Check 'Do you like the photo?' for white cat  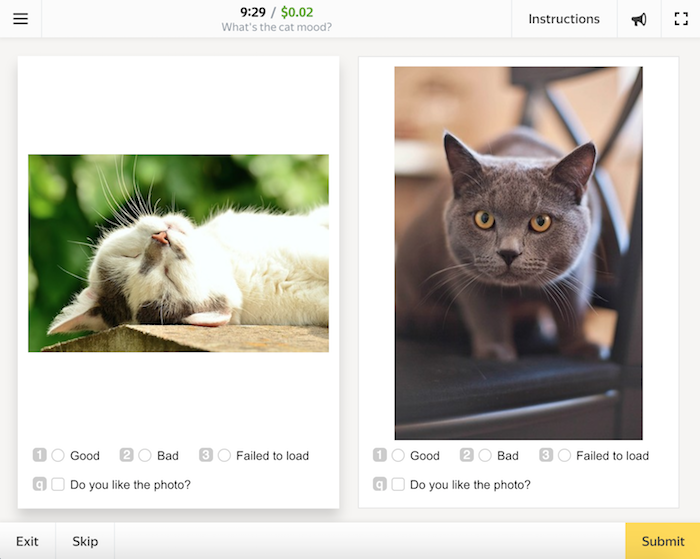58,484
